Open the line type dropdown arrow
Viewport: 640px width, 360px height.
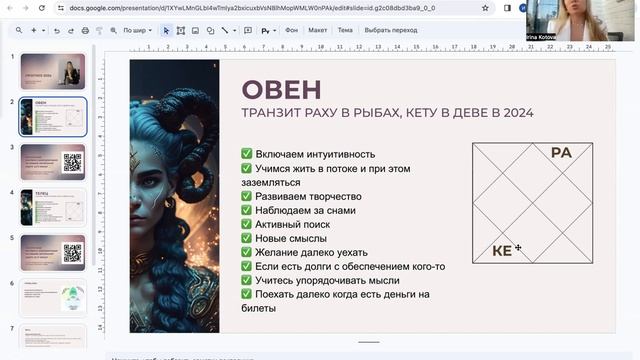click(x=234, y=31)
